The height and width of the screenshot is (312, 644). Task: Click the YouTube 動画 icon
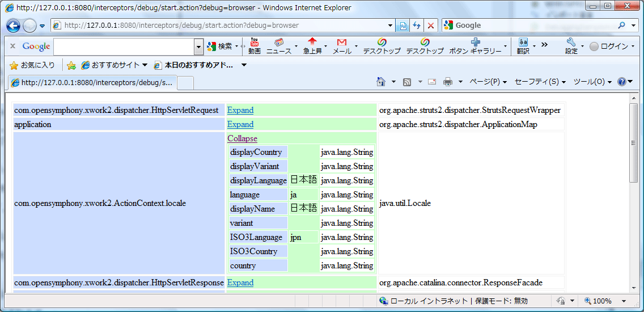click(x=255, y=46)
